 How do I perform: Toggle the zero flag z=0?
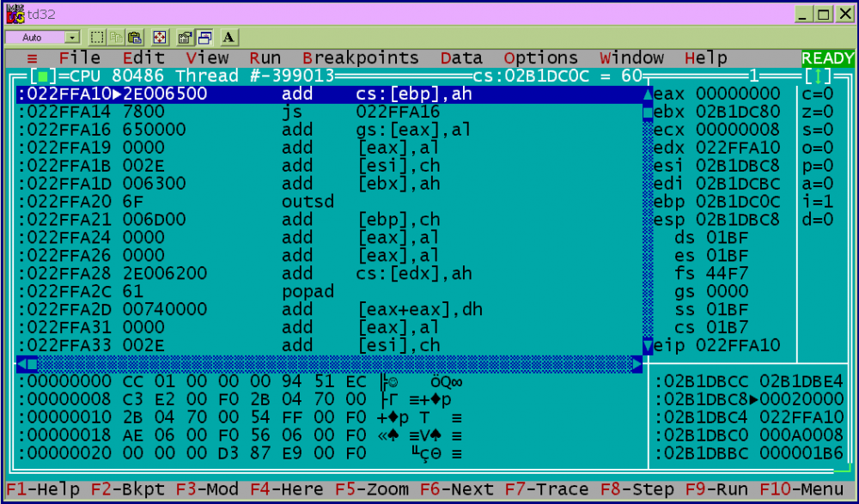817,112
